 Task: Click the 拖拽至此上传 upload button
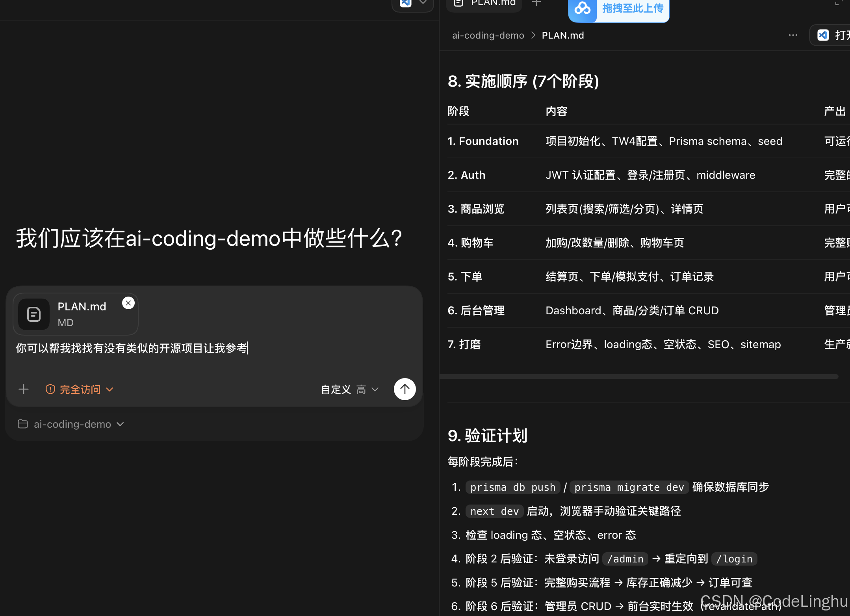click(x=619, y=9)
